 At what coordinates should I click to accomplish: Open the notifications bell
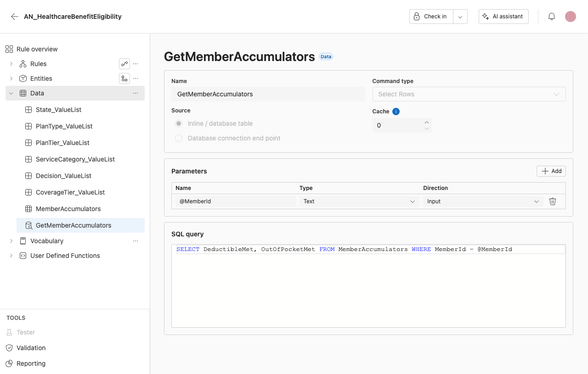click(552, 17)
